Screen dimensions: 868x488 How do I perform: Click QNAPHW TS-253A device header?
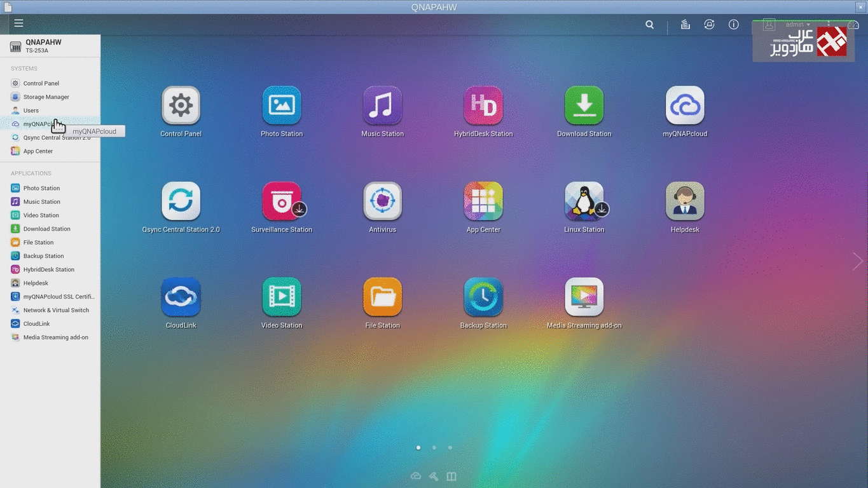click(50, 46)
